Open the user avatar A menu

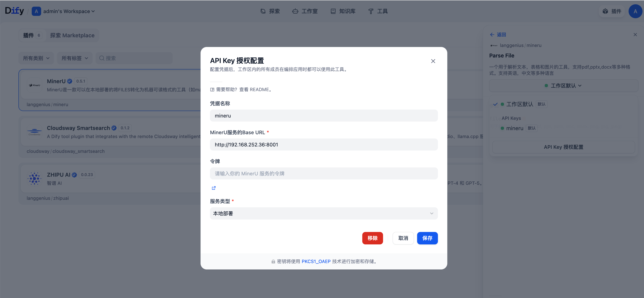[635, 11]
